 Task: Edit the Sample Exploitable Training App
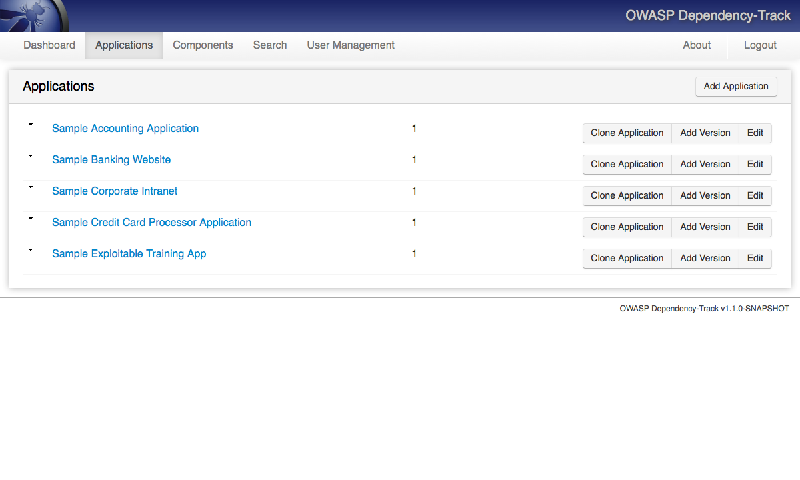pyautogui.click(x=755, y=258)
